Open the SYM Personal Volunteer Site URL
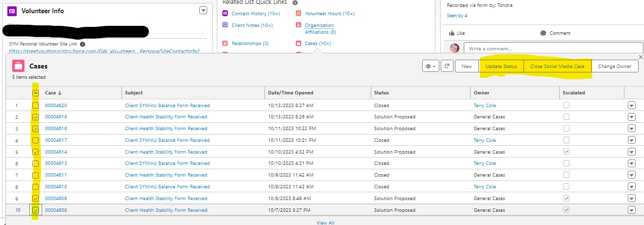644x225 pixels. (x=104, y=51)
